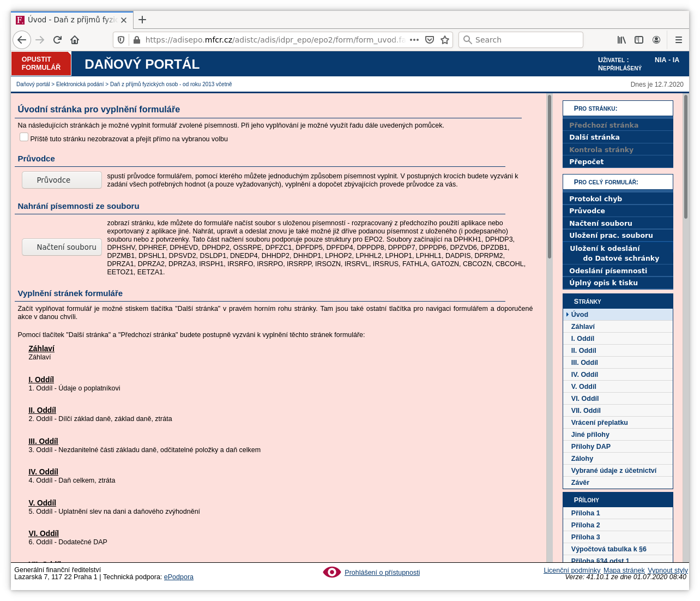Open I. Oddíl in the Stránky list

pos(618,339)
